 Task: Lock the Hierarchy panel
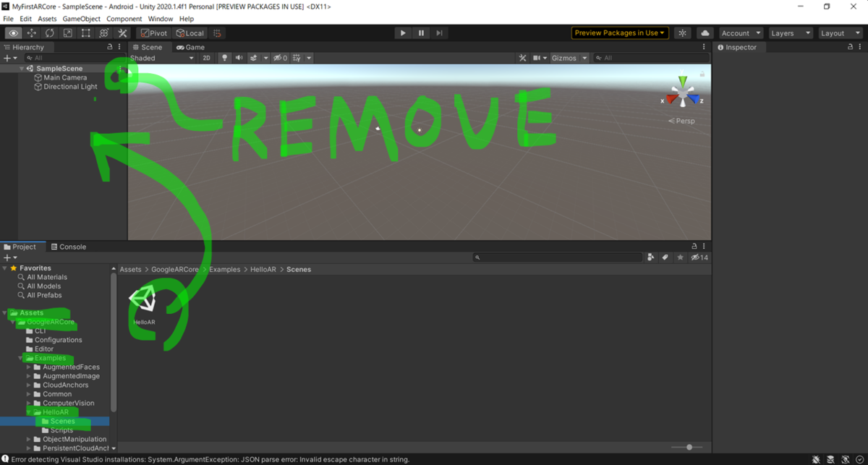coord(110,47)
